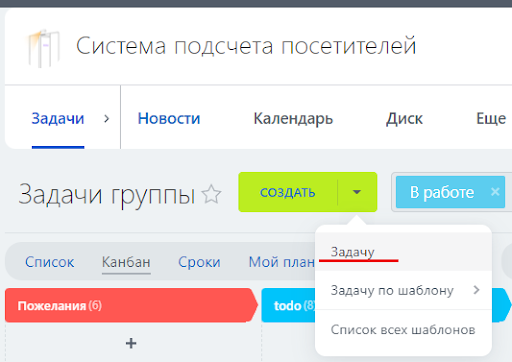Expand the arrow next to Задачи tab
Image resolution: width=512 pixels, height=362 pixels.
[x=106, y=119]
